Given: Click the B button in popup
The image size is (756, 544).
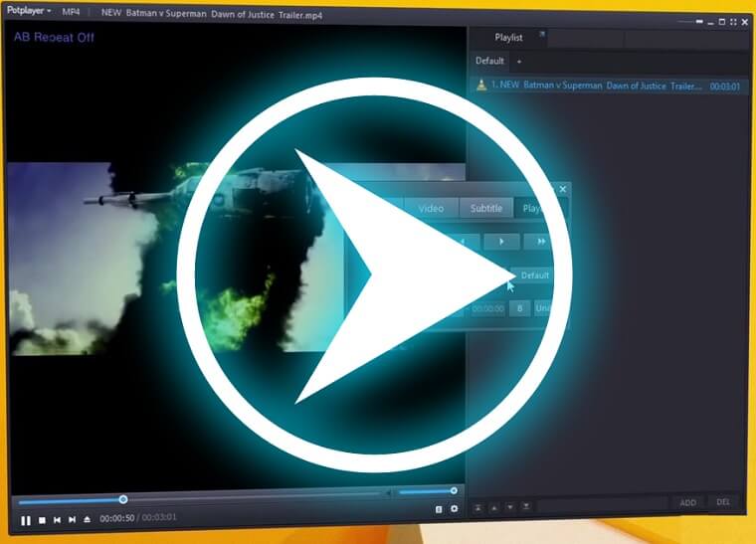Looking at the screenshot, I should coord(519,308).
